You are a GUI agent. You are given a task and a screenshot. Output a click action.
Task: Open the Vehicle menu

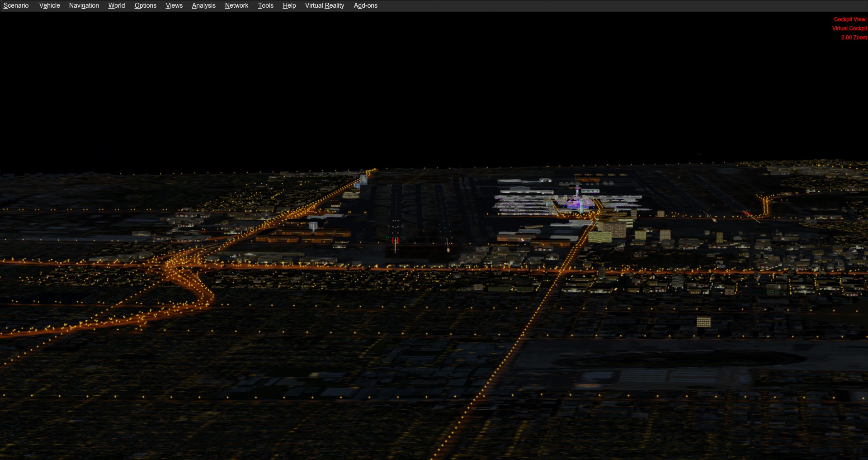(49, 5)
